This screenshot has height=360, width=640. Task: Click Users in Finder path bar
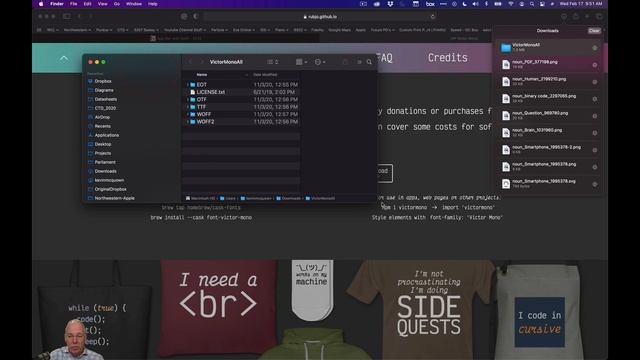[x=228, y=198]
